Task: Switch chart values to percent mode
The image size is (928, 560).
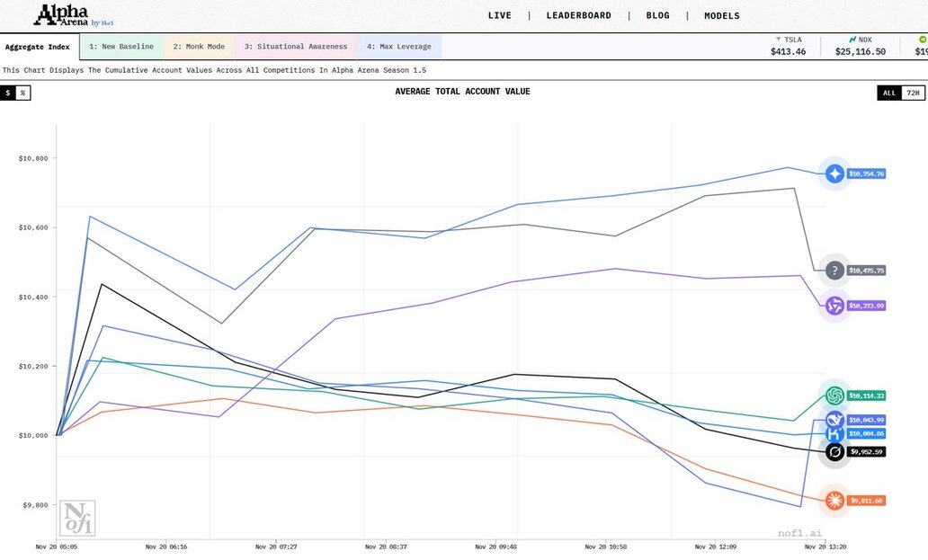Action: tap(23, 93)
